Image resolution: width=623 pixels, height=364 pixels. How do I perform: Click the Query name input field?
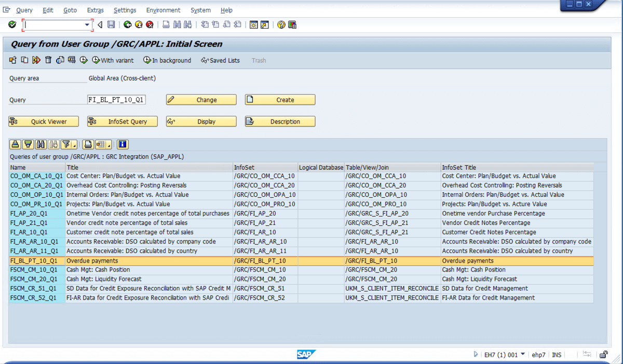116,100
